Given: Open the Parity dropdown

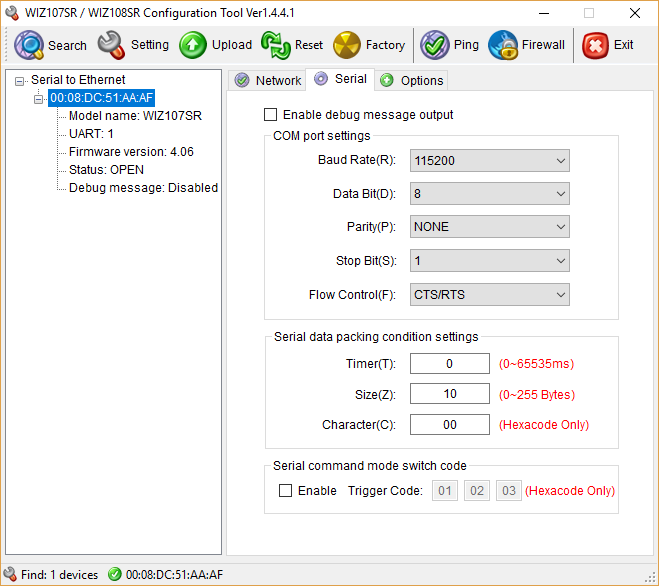Looking at the screenshot, I should click(490, 227).
